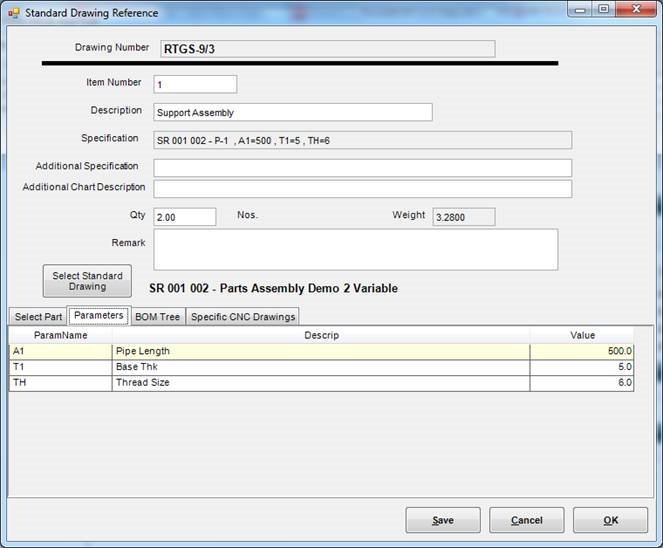663x548 pixels.
Task: Click the Save button
Action: coord(442,520)
